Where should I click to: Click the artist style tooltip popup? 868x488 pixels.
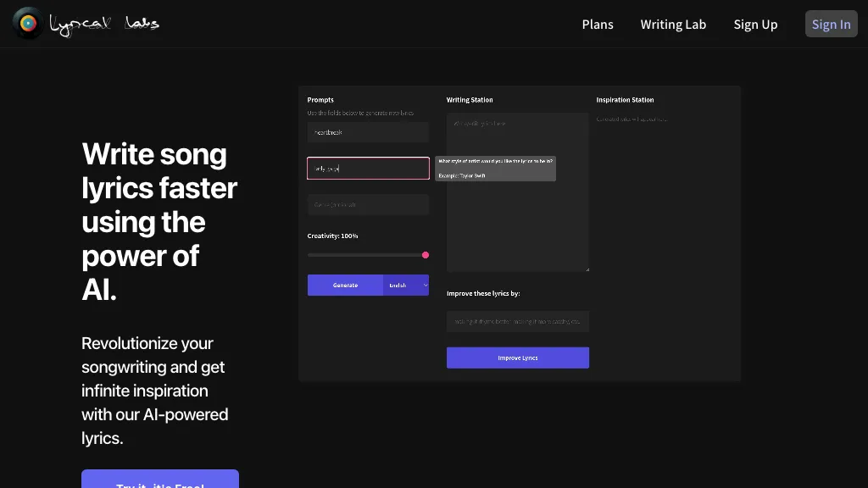[496, 168]
